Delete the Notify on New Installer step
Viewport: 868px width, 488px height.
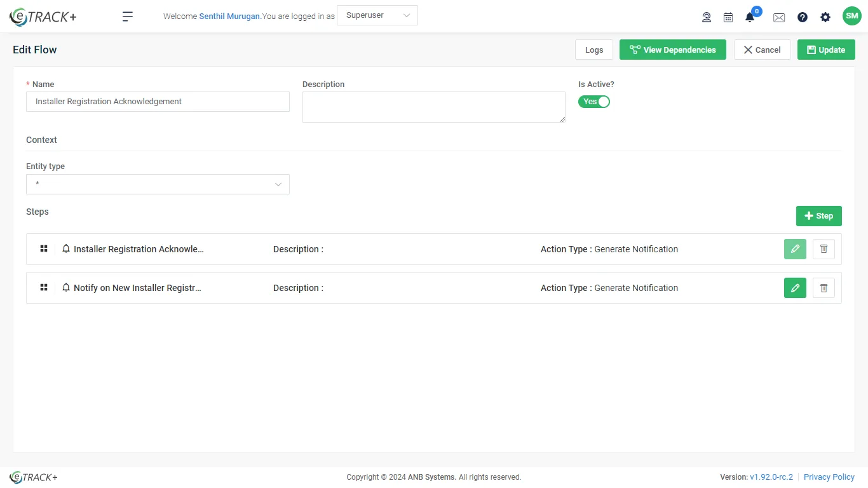(824, 288)
